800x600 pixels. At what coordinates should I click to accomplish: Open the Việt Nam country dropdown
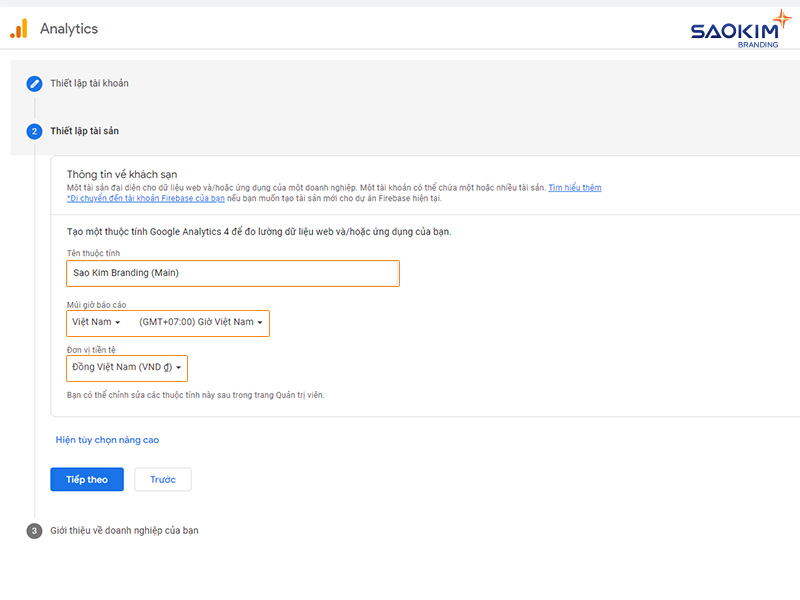(x=97, y=323)
